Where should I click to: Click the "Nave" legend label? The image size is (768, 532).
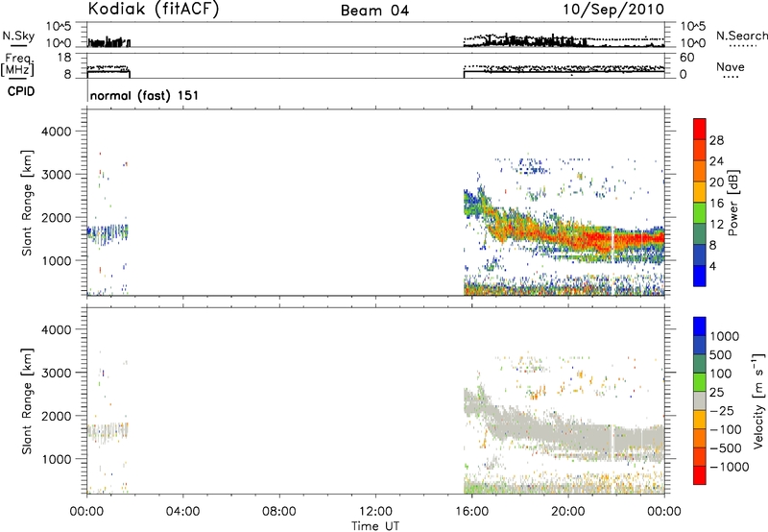tap(731, 66)
